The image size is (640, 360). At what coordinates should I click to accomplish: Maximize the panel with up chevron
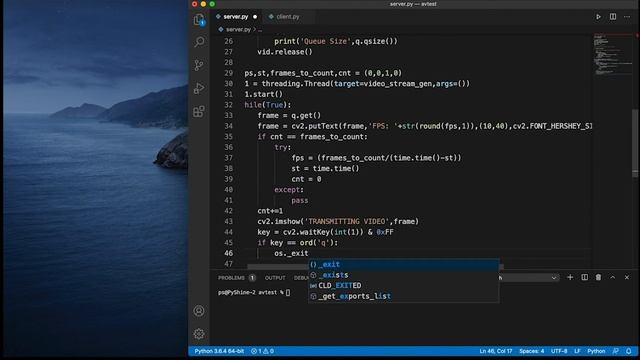[x=613, y=277]
